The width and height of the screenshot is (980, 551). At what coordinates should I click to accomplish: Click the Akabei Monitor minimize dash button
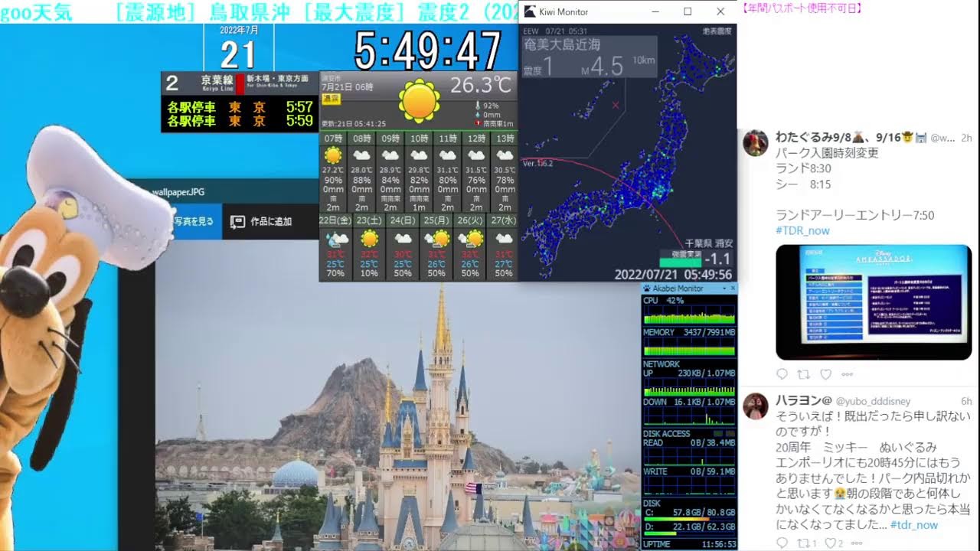click(724, 289)
